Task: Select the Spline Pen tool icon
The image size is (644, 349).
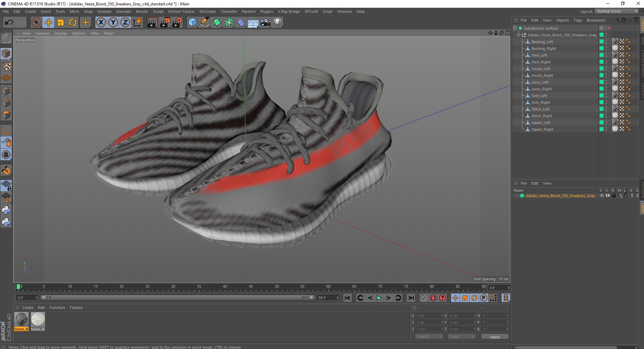Action: (205, 23)
